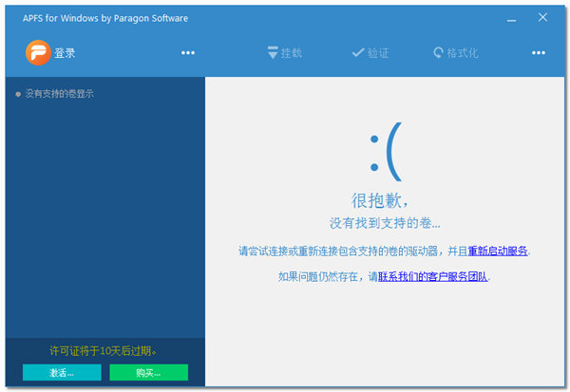Click the APFS for Windows title text
Screen dimensions: 570x392
point(105,18)
